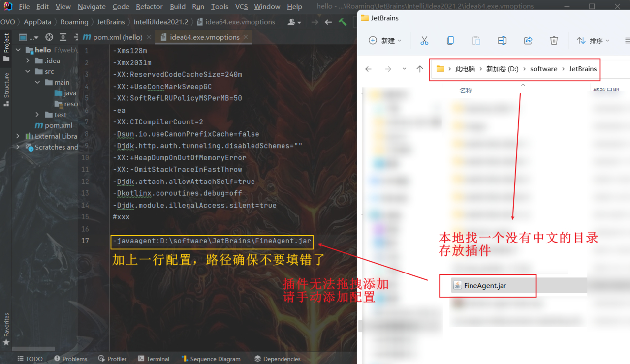Select FineAgent.jar file in Explorer

coord(519,285)
